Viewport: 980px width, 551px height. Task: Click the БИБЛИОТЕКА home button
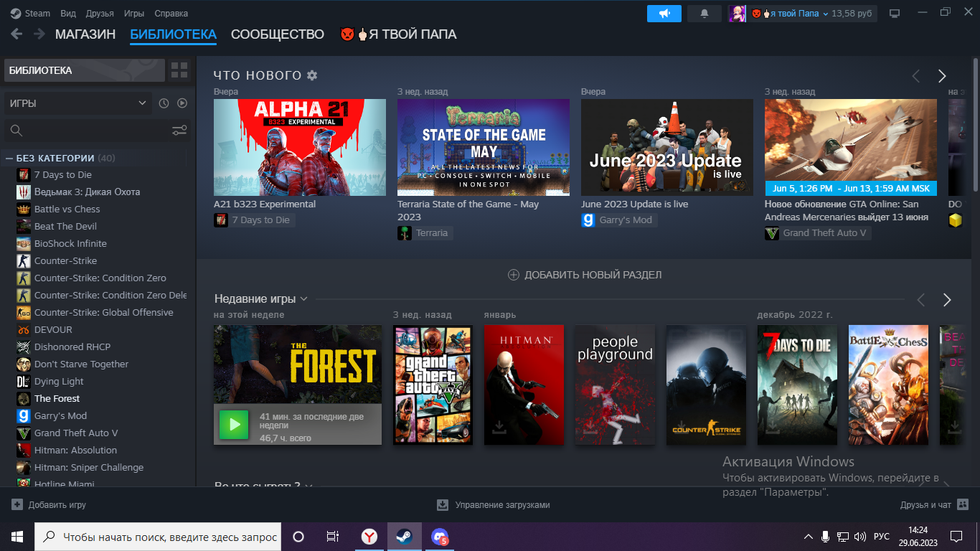pos(84,70)
